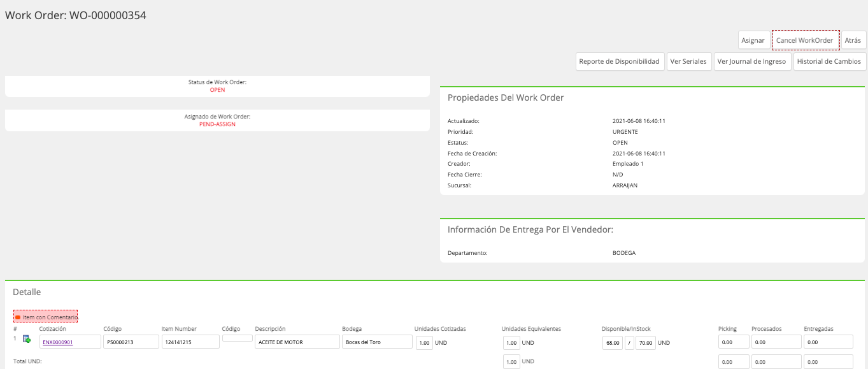Select the Disponible field showing 68.00
The height and width of the screenshot is (369, 868).
coord(613,342)
